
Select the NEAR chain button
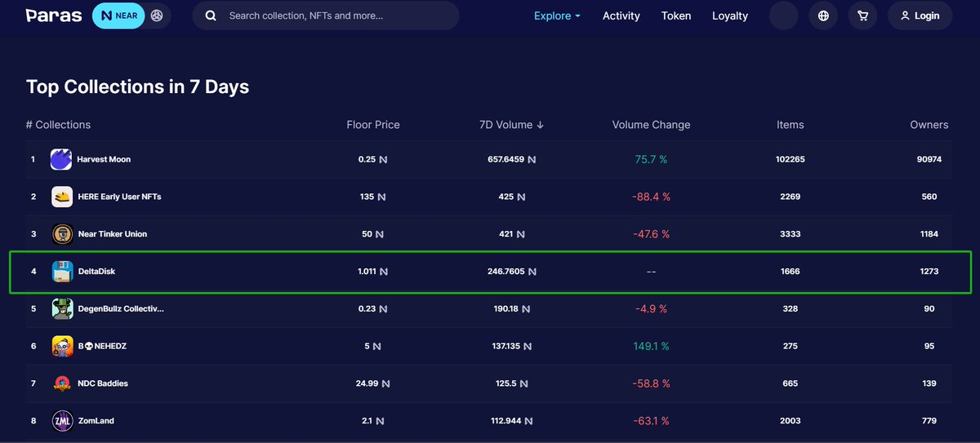tap(118, 16)
